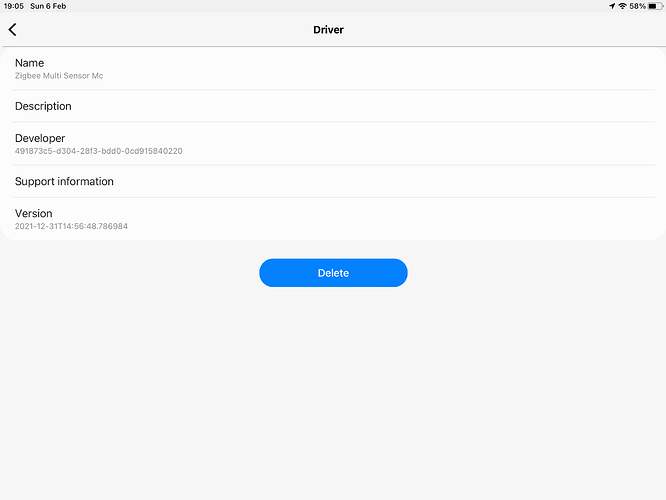Viewport: 666px width, 500px height.
Task: Go back using the back arrow
Action: coord(12,30)
